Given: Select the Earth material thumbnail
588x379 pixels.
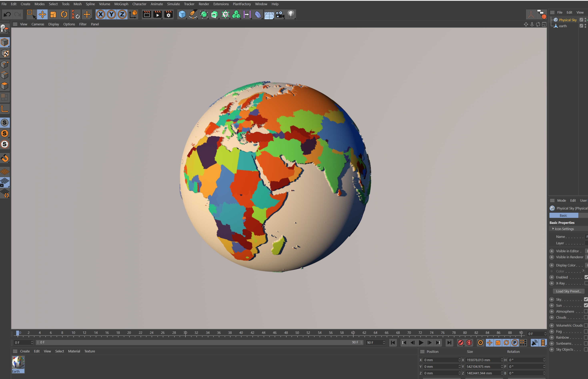Looking at the screenshot, I should click(x=18, y=363).
